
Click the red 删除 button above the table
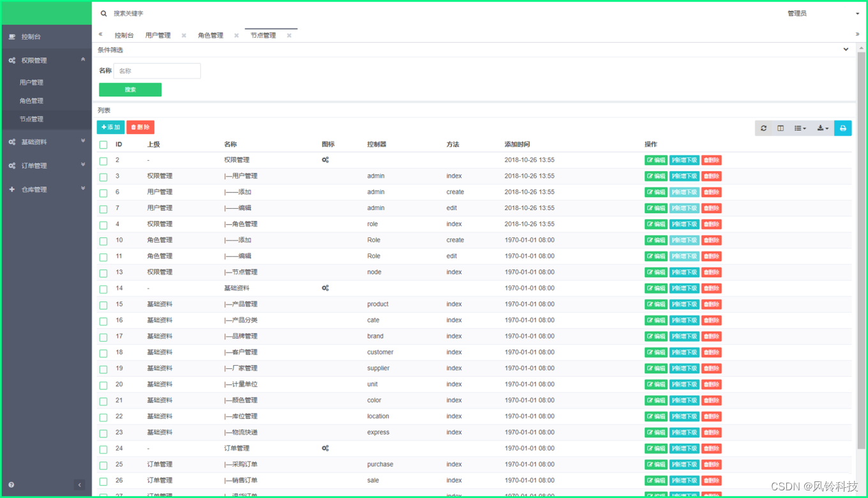click(x=140, y=127)
